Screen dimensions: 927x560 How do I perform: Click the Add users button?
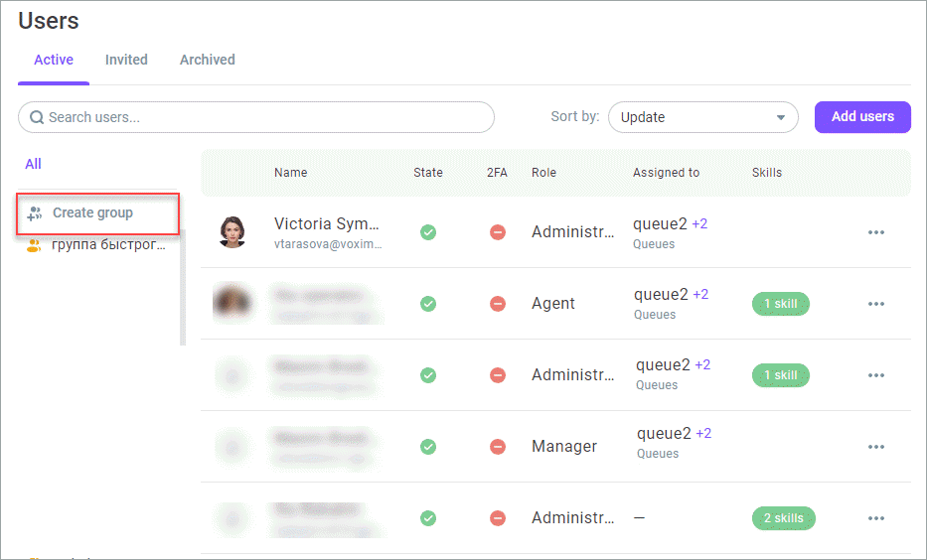click(862, 117)
